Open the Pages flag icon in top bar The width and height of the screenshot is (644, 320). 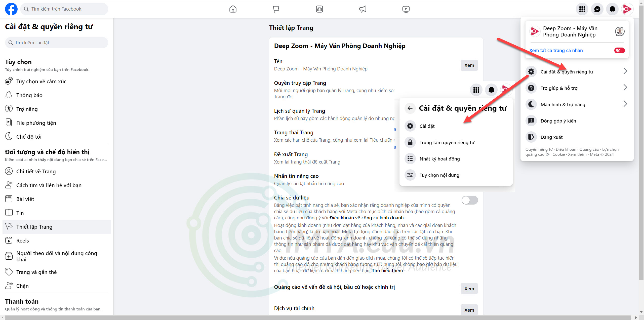point(276,9)
